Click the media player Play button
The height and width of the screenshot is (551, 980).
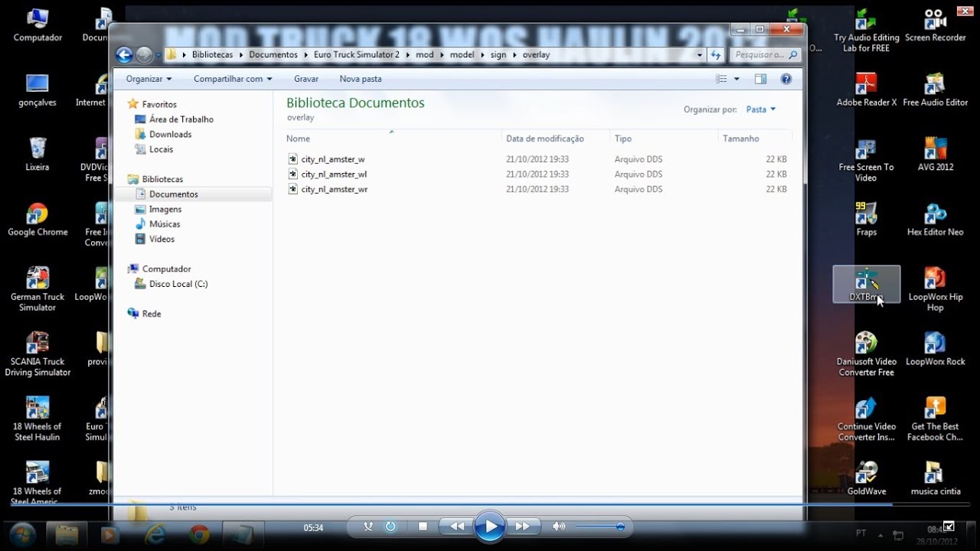pyautogui.click(x=489, y=527)
